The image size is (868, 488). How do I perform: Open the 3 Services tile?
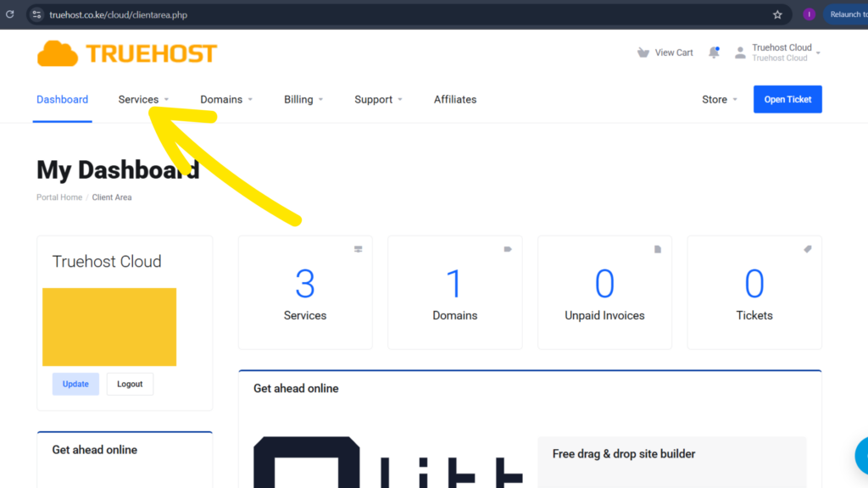[x=305, y=292]
